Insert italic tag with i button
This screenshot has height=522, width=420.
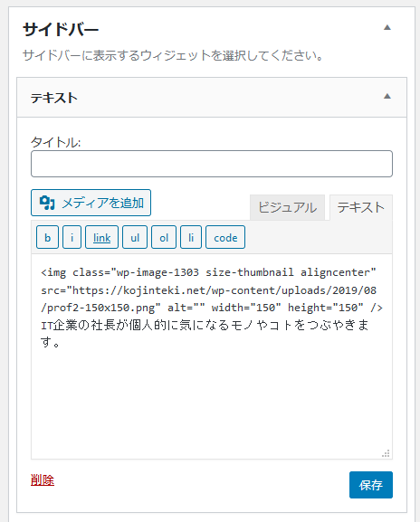72,237
